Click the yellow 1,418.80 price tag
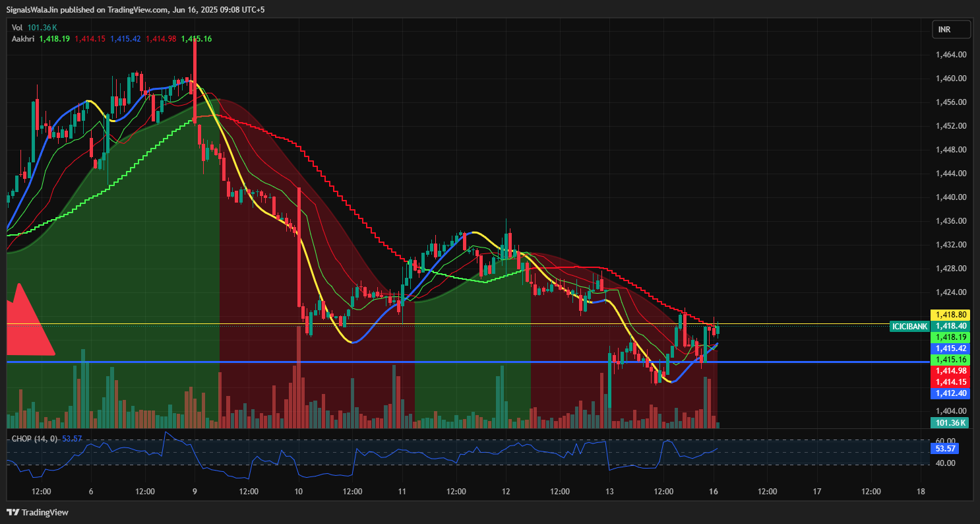The width and height of the screenshot is (980, 524). point(950,315)
